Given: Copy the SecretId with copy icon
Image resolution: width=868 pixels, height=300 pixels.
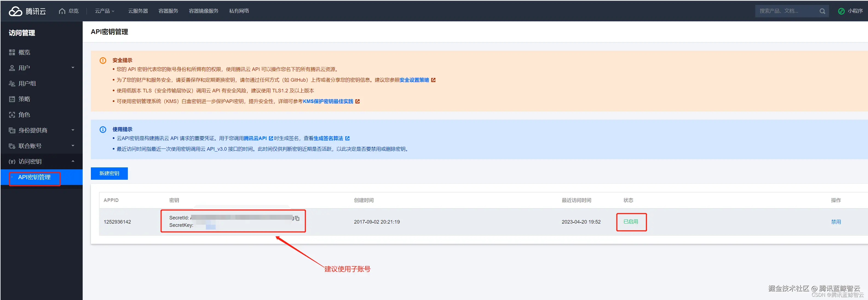Looking at the screenshot, I should (297, 218).
